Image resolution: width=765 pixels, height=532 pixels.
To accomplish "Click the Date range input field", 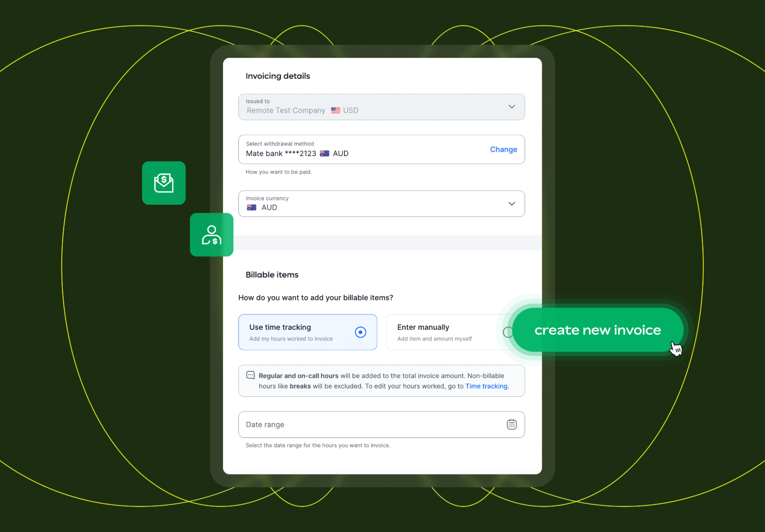I will click(x=344, y=424).
